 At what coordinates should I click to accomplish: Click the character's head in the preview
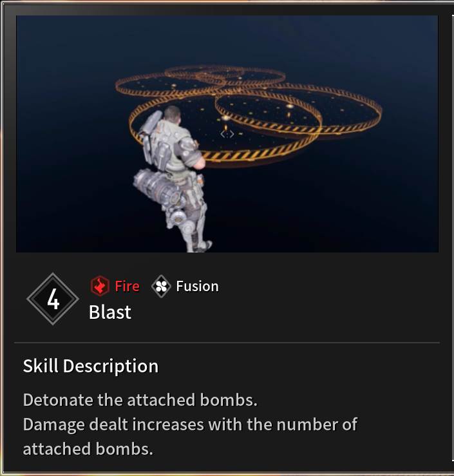coord(173,113)
